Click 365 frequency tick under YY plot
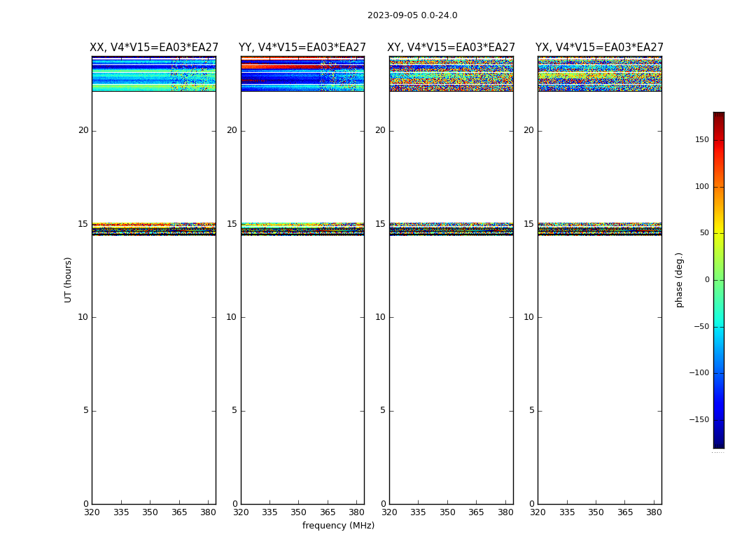The image size is (735, 560). click(x=327, y=512)
